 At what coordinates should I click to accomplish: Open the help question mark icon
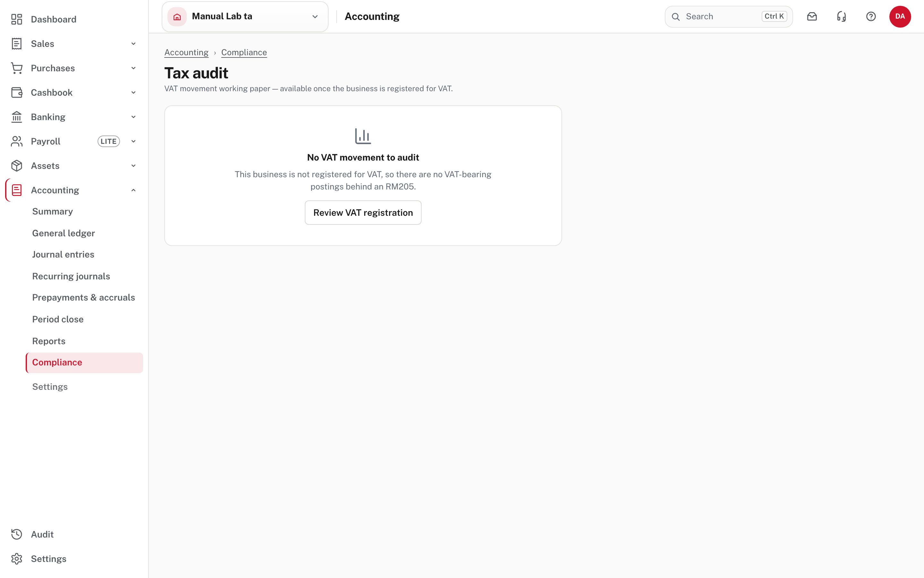[x=871, y=16]
